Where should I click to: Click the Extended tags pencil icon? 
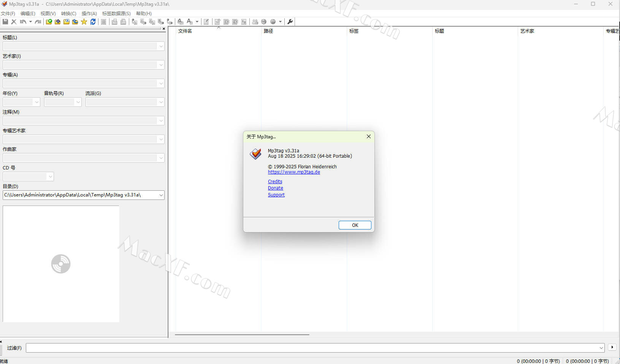point(206,22)
